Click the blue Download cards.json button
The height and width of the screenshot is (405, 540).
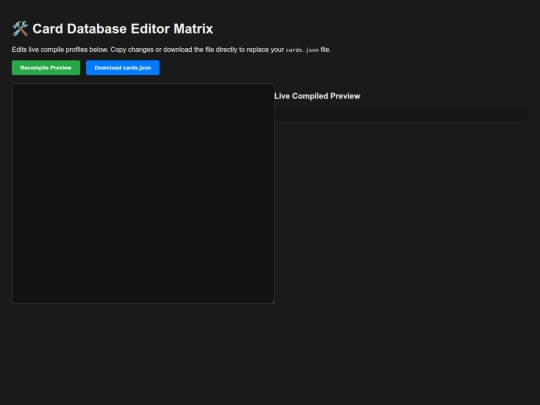(x=123, y=68)
